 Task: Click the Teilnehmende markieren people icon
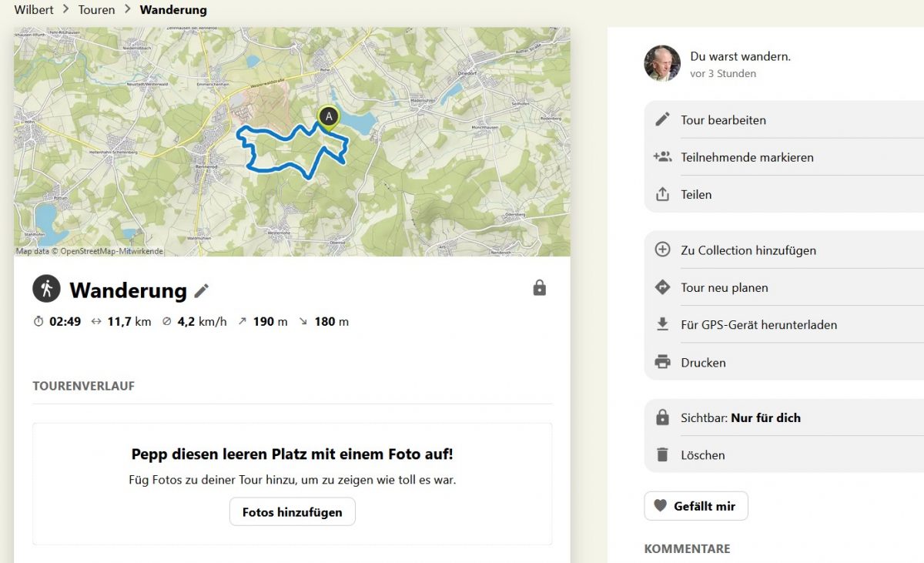662,157
